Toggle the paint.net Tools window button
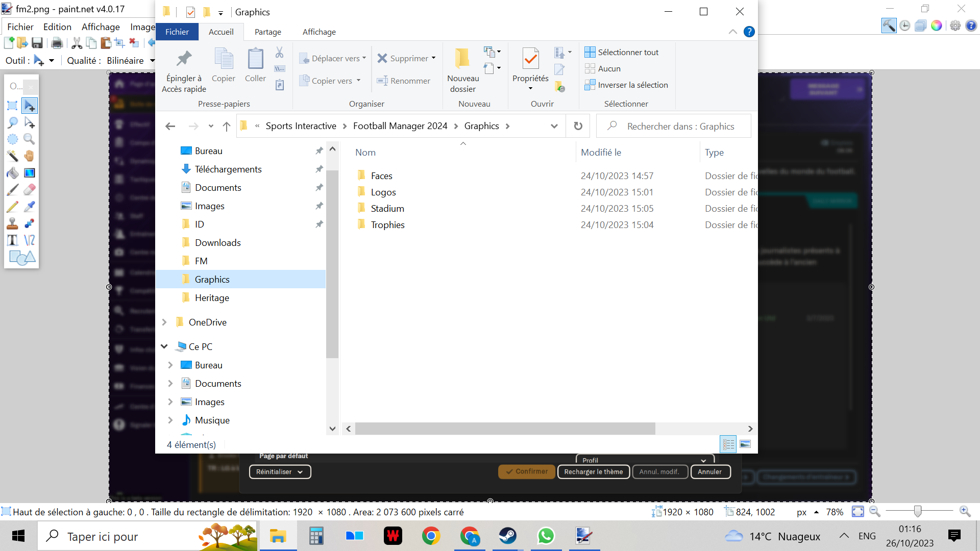Viewport: 980px width, 551px height. click(889, 26)
